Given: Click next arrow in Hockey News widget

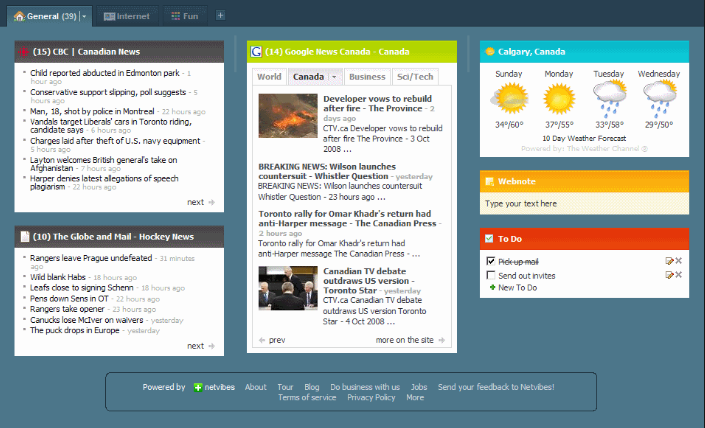Looking at the screenshot, I should (211, 346).
